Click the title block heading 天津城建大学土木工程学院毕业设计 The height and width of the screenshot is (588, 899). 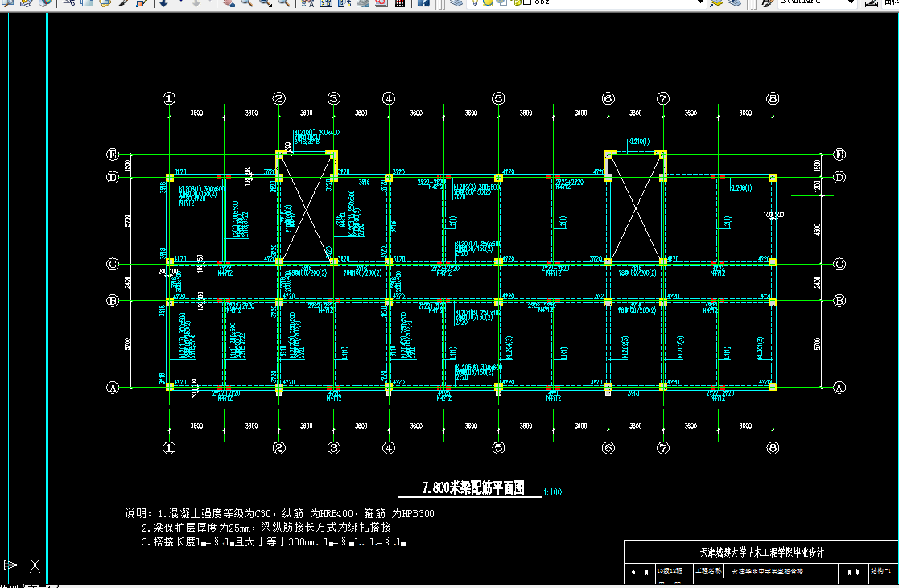tap(761, 553)
